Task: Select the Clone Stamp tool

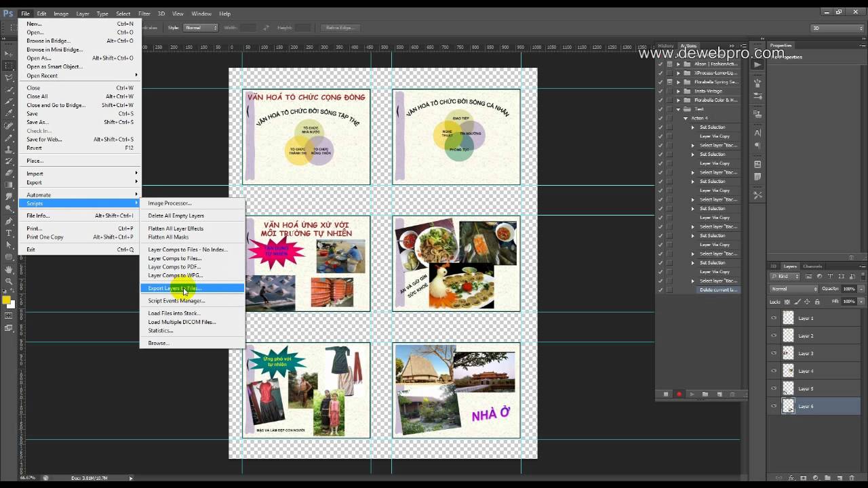Action: click(x=9, y=149)
